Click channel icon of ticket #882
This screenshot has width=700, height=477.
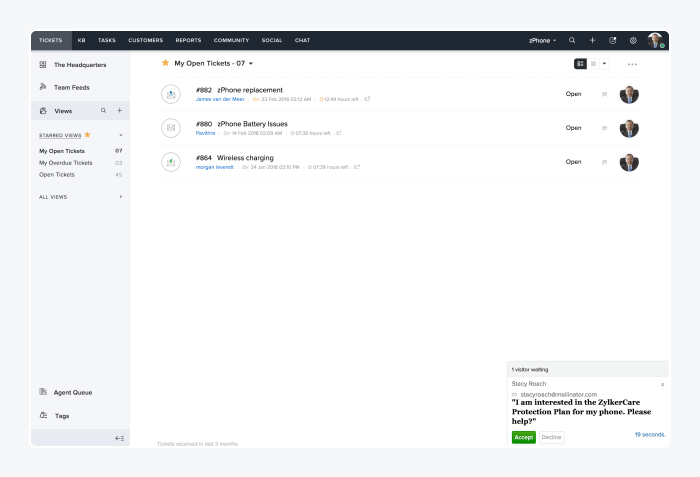[171, 94]
